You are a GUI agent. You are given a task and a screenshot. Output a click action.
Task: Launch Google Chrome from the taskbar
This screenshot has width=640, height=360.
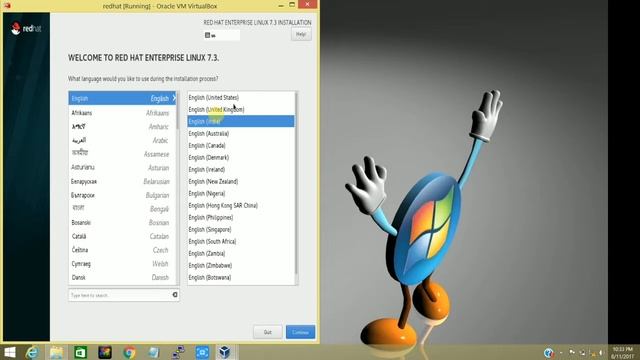pos(129,352)
